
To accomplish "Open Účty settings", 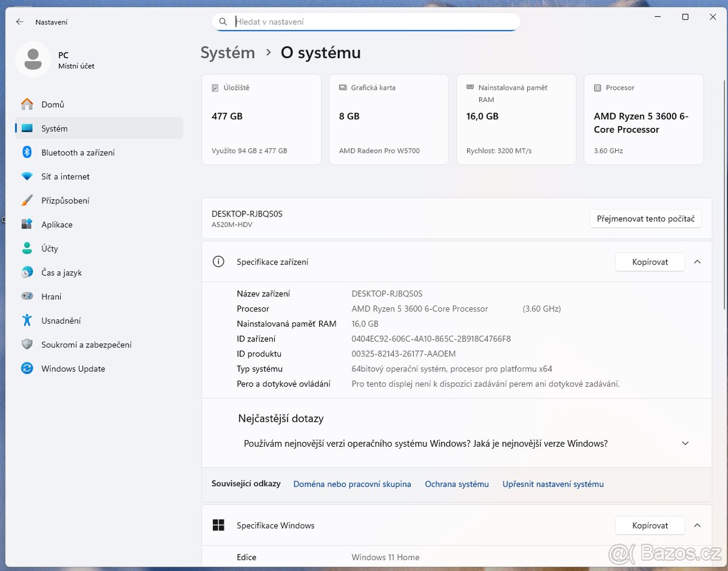I will click(49, 249).
